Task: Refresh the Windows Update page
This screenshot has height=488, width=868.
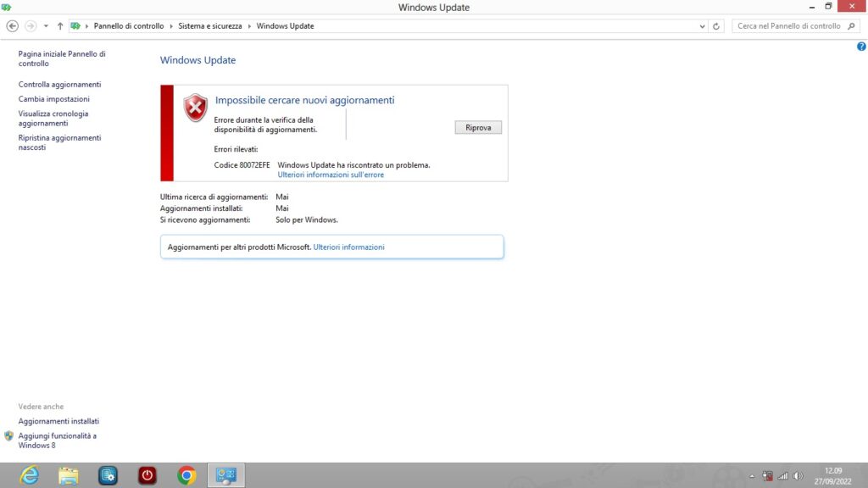Action: (x=715, y=26)
